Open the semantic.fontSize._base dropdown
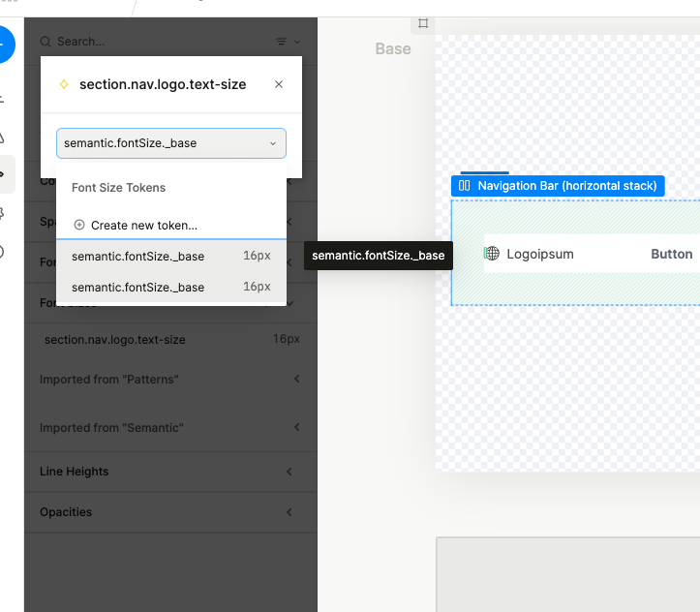The image size is (700, 612). click(x=171, y=143)
